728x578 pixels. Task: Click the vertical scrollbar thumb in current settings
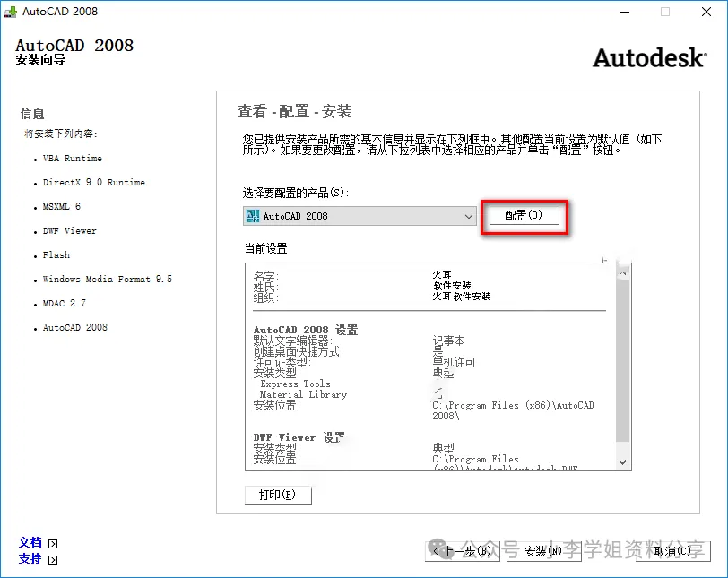click(x=623, y=360)
